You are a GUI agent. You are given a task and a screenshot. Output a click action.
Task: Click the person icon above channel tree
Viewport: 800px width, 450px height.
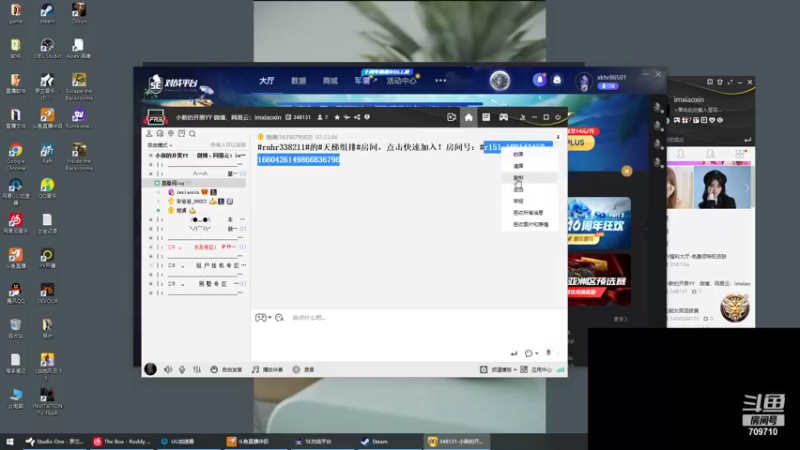coord(149,134)
